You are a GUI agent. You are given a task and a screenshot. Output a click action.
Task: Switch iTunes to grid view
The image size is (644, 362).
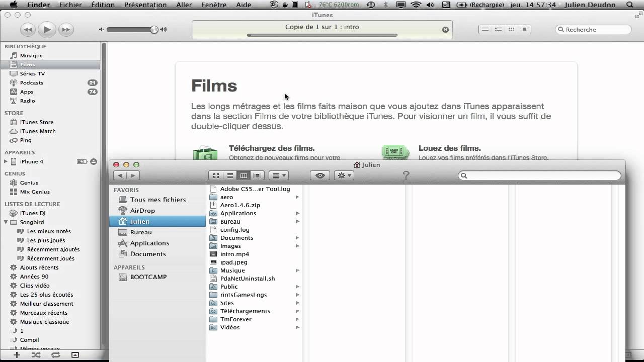(511, 29)
